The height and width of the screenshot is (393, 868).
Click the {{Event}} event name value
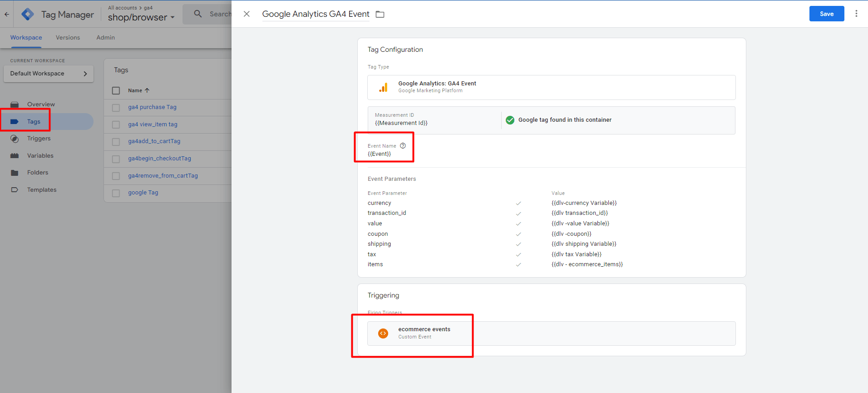pyautogui.click(x=379, y=154)
